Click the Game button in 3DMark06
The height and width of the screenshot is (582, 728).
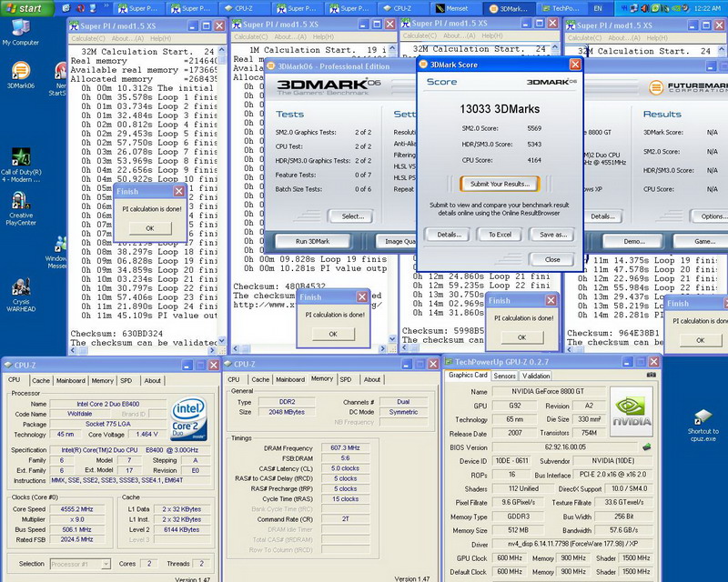click(x=702, y=241)
